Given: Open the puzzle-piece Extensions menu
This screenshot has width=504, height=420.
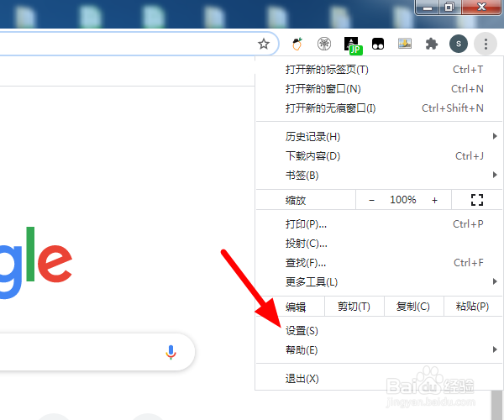Looking at the screenshot, I should pos(432,44).
